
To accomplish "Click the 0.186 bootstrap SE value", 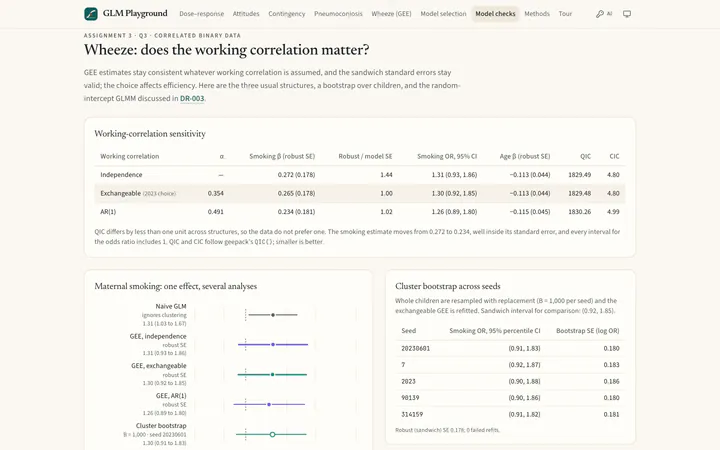I will [612, 381].
